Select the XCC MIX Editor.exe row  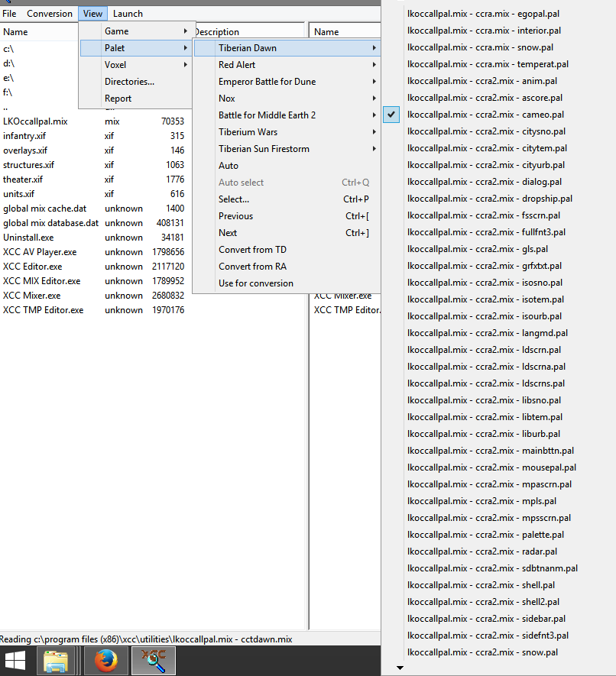(42, 281)
